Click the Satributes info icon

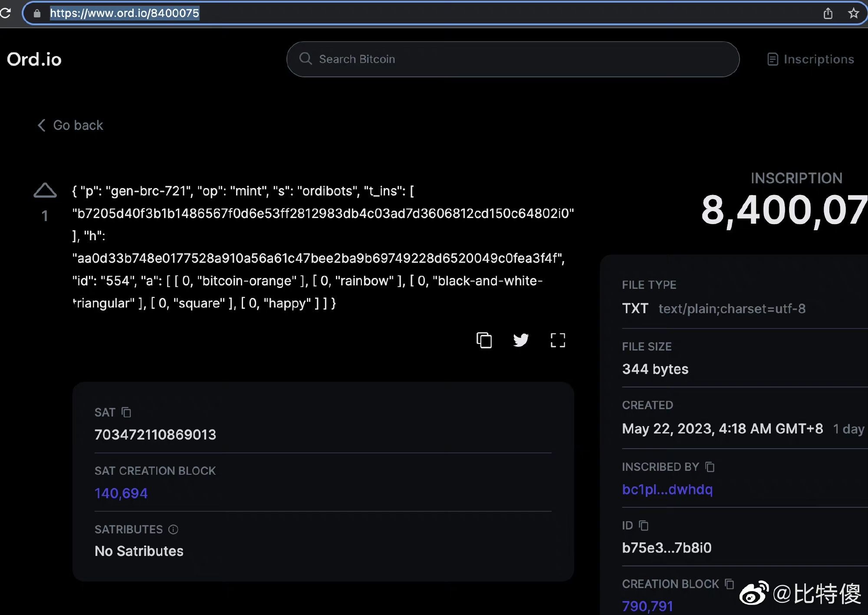click(x=173, y=529)
